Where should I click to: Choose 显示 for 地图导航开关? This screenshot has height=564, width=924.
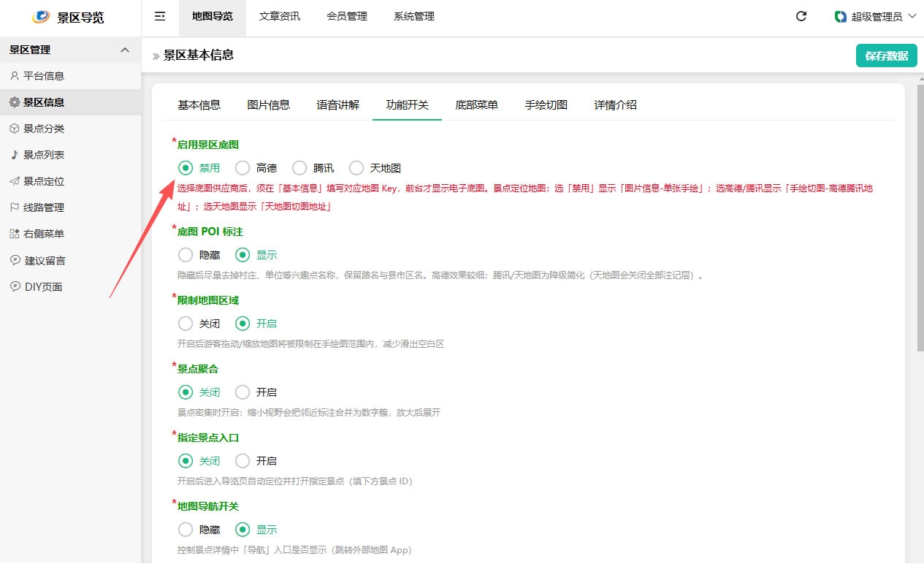(x=243, y=530)
